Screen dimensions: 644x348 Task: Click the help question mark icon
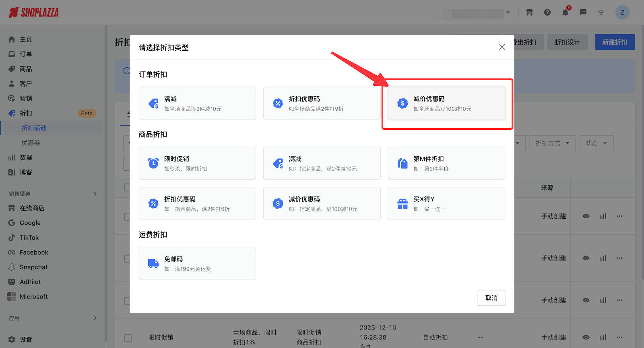[x=547, y=12]
